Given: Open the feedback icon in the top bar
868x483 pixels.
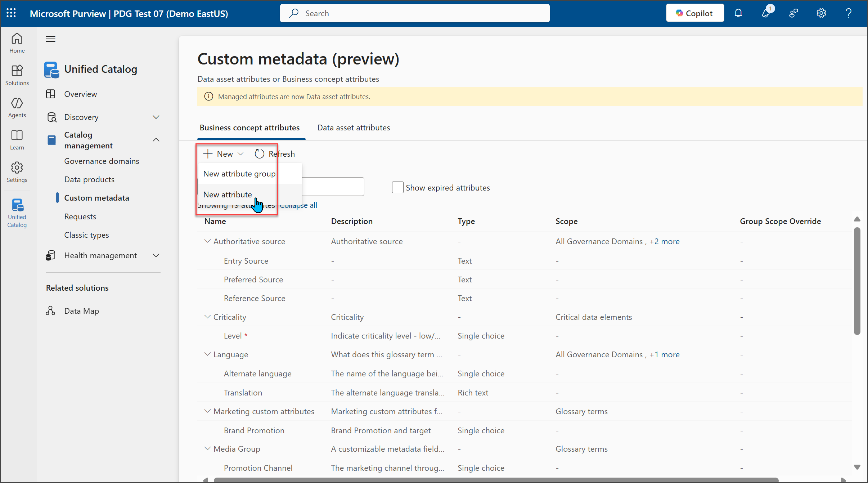Looking at the screenshot, I should point(794,13).
